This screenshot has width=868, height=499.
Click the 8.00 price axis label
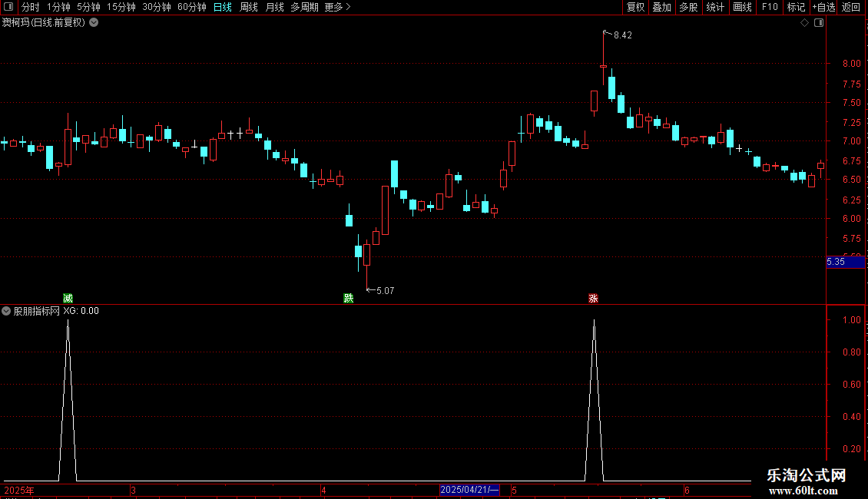click(851, 64)
